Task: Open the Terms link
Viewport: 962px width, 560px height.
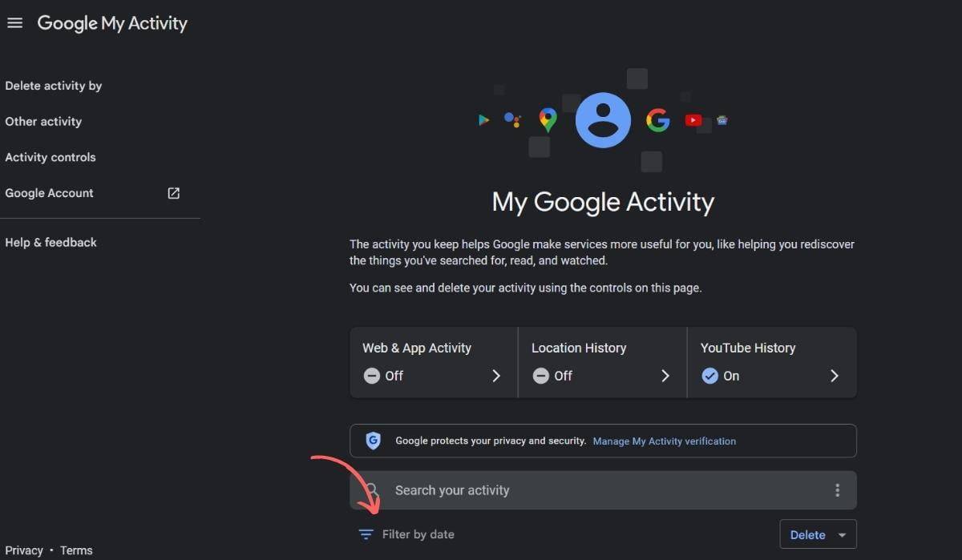Action: coord(76,550)
